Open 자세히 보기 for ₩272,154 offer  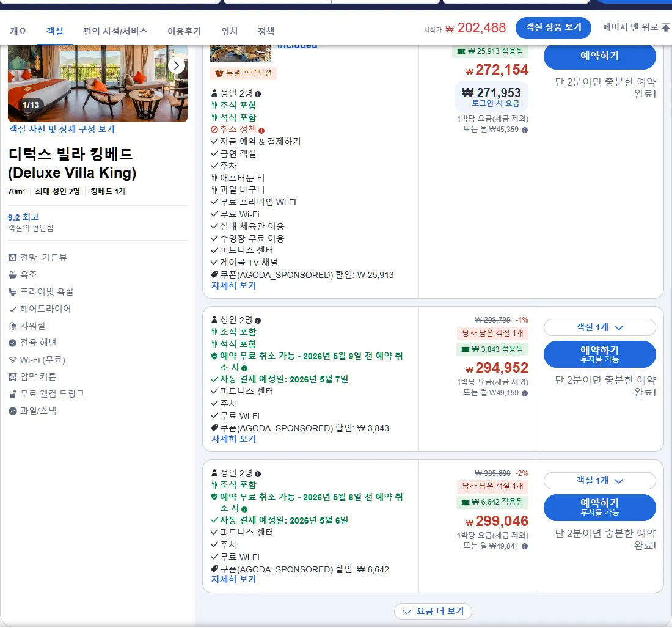[x=233, y=285]
